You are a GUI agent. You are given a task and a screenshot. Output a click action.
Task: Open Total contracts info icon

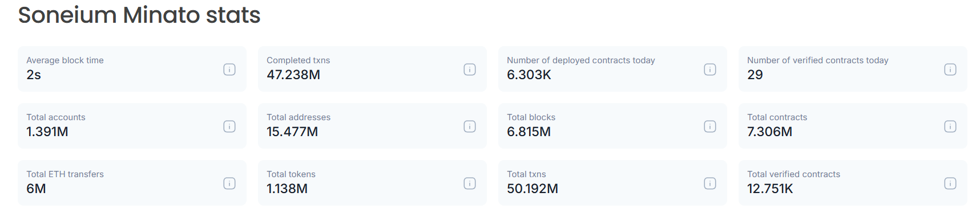950,126
